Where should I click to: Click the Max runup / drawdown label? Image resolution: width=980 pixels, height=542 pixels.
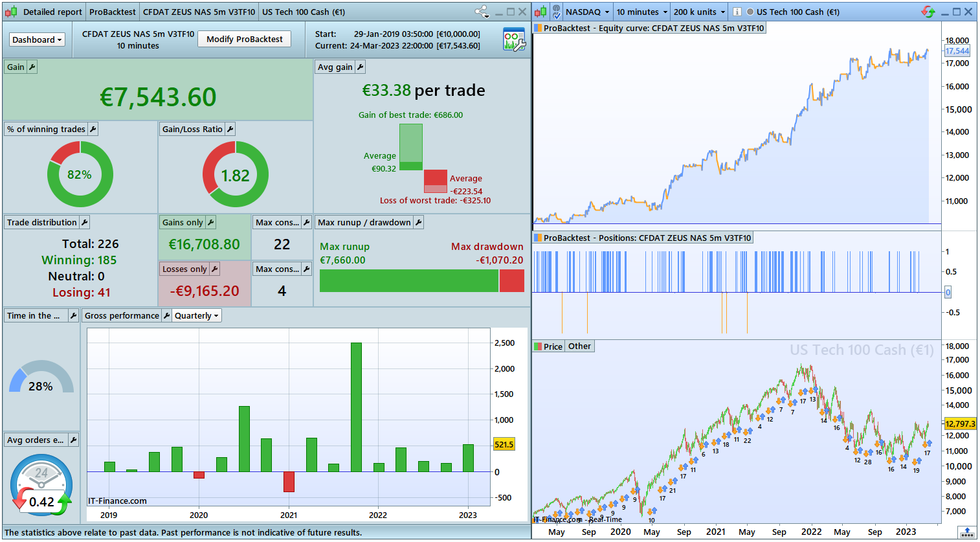tap(364, 222)
